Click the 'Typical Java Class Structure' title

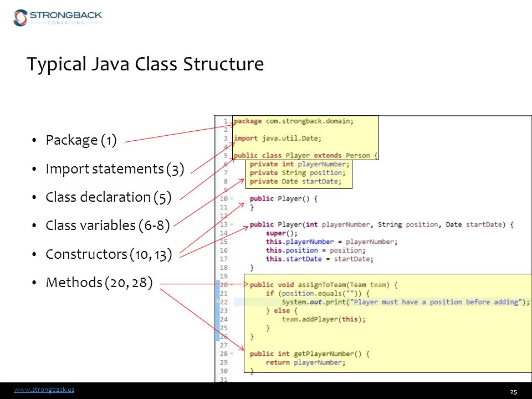tap(145, 64)
